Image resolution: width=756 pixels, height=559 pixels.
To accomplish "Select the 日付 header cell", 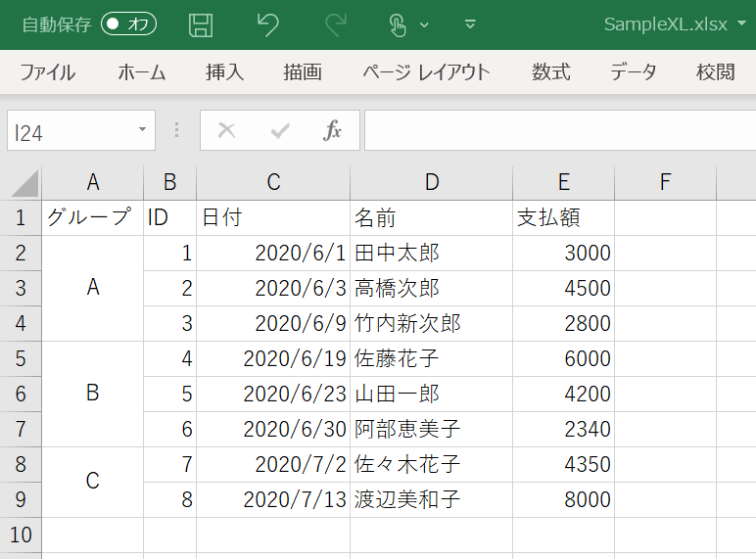I will pos(273,217).
